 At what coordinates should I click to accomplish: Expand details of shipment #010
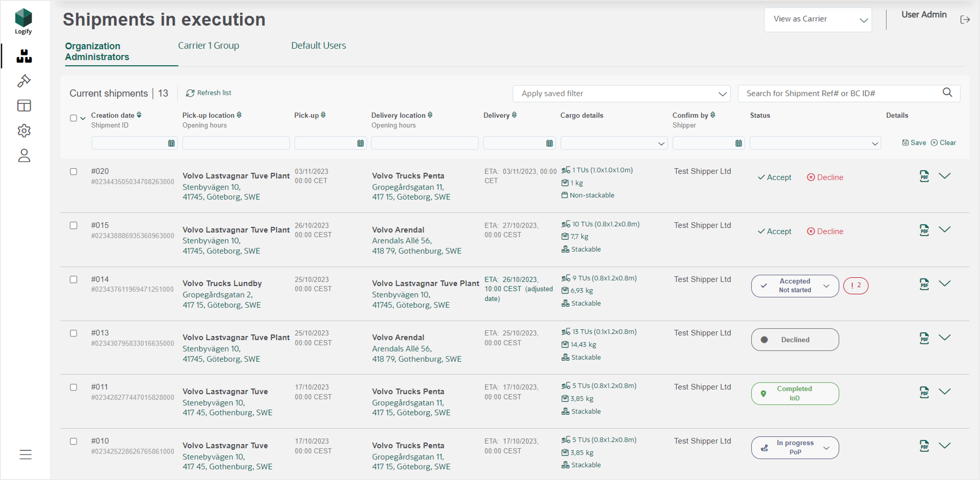[945, 445]
